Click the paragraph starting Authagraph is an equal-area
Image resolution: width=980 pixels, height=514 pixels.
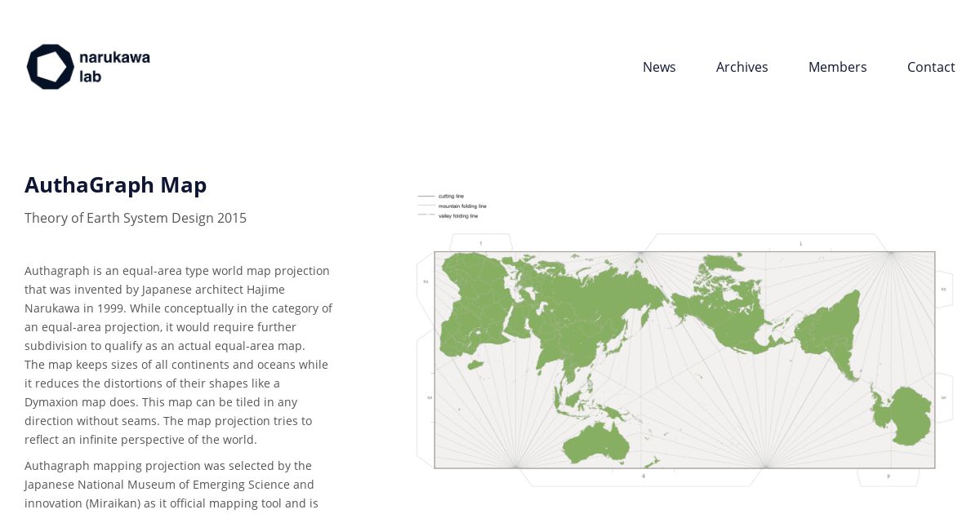click(179, 355)
